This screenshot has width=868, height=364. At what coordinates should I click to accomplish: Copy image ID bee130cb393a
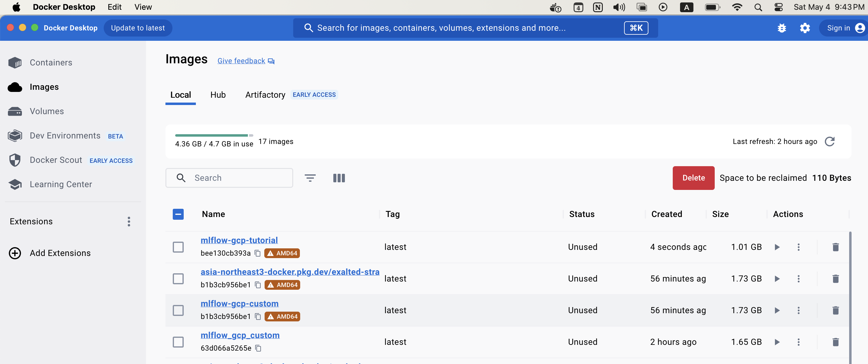[x=257, y=253]
